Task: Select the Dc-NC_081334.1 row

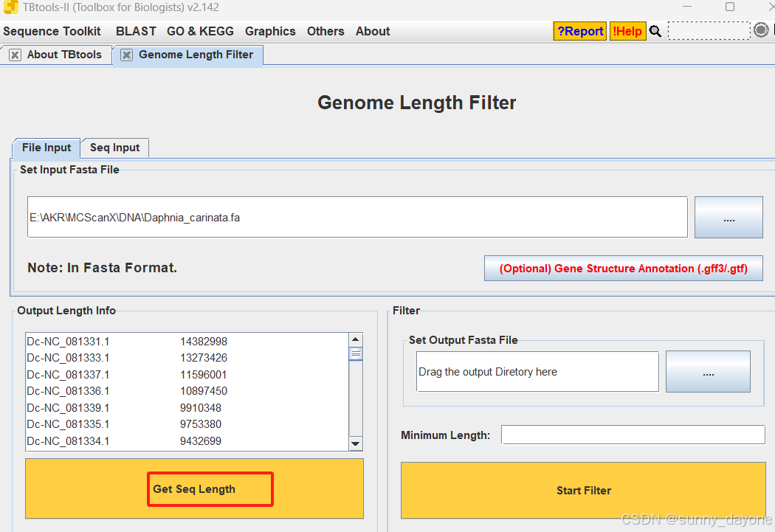Action: coord(187,441)
